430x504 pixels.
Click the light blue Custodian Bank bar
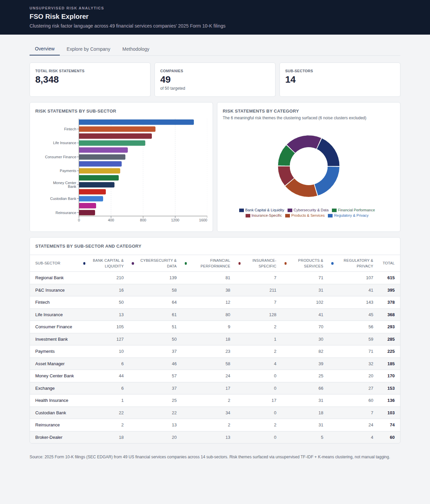tap(91, 199)
